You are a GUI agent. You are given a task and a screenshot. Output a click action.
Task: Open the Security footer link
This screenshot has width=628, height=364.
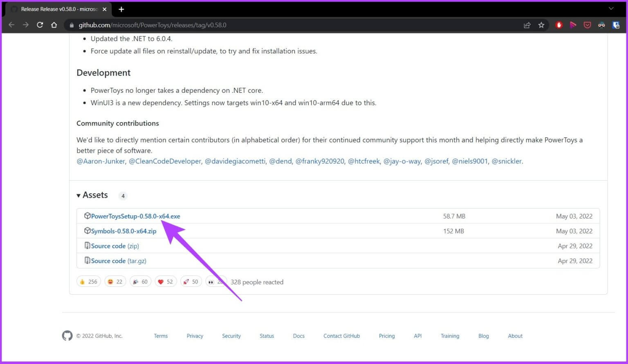[231, 336]
